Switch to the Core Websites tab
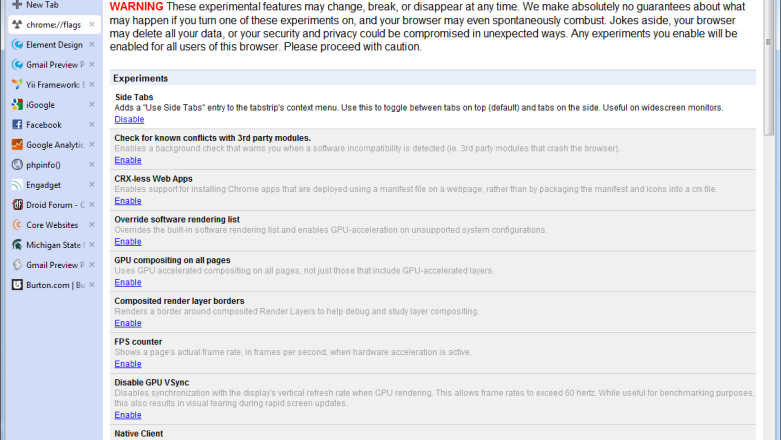Screen dimensions: 781x440 [54, 225]
